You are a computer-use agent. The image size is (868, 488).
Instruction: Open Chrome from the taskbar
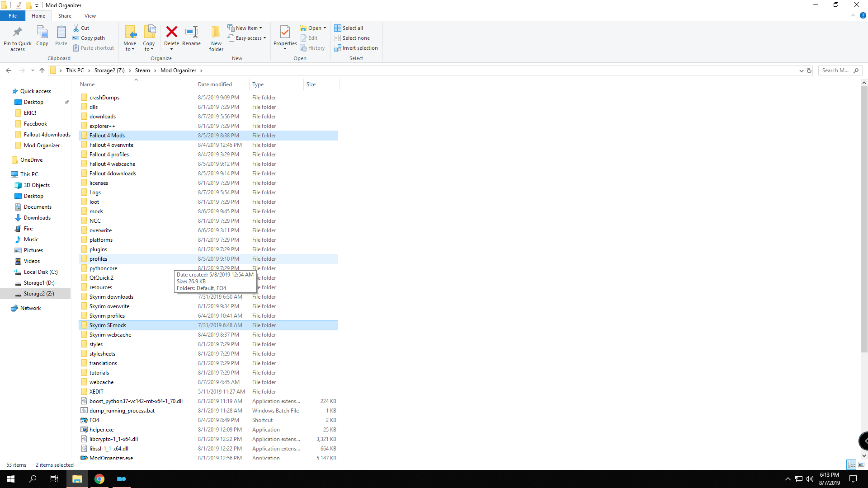pos(99,479)
